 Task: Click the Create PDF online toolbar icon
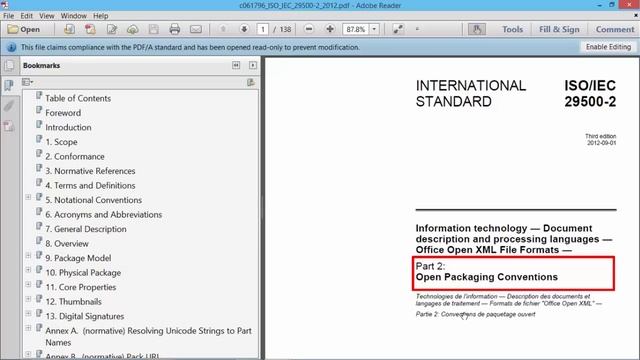69,29
